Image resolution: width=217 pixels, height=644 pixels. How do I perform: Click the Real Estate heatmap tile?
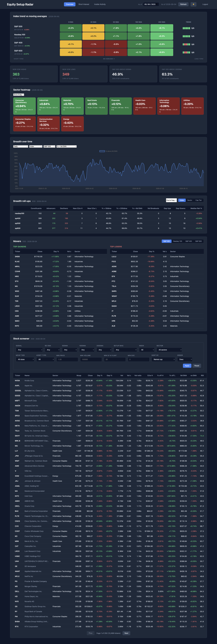[x=97, y=106]
